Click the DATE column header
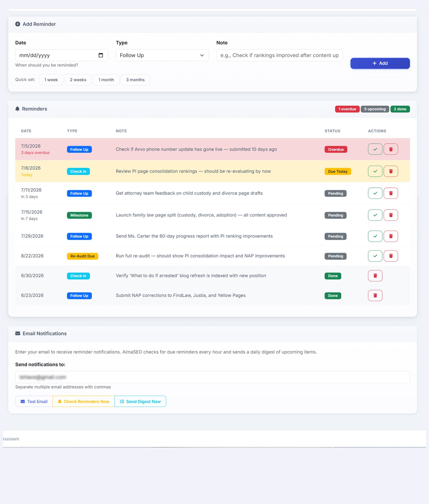The height and width of the screenshot is (504, 429). [26, 131]
